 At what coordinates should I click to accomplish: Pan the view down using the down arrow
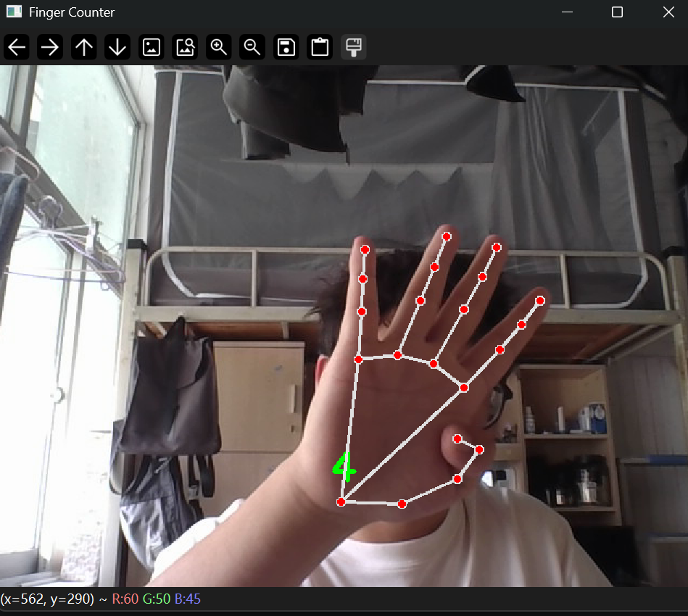(x=117, y=47)
